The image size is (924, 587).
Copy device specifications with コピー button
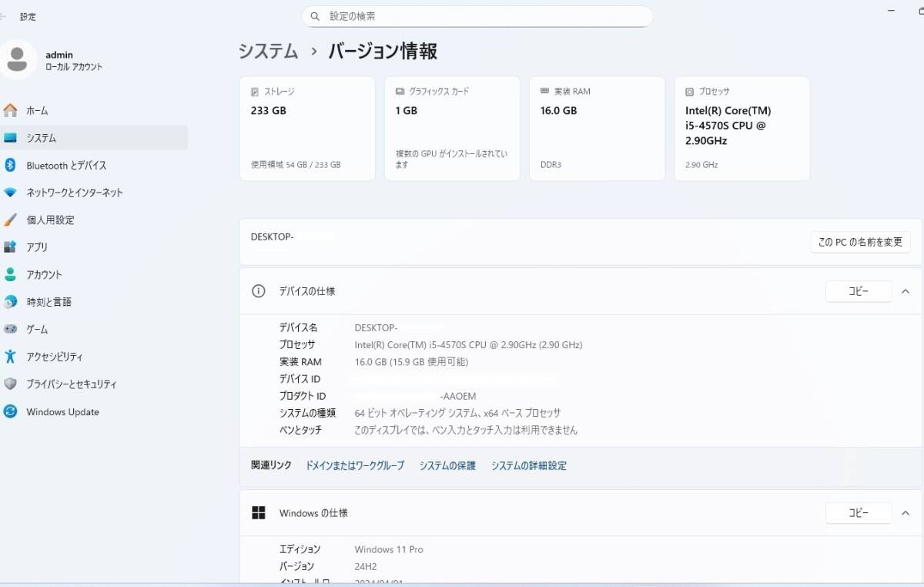tap(859, 291)
